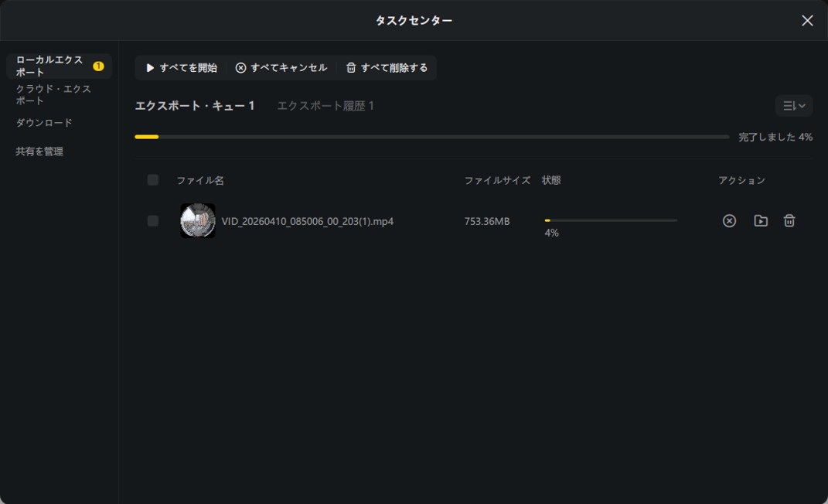Screen dimensions: 828x504
Task: Toggle the select-all checkbox in header
Action: tap(152, 180)
